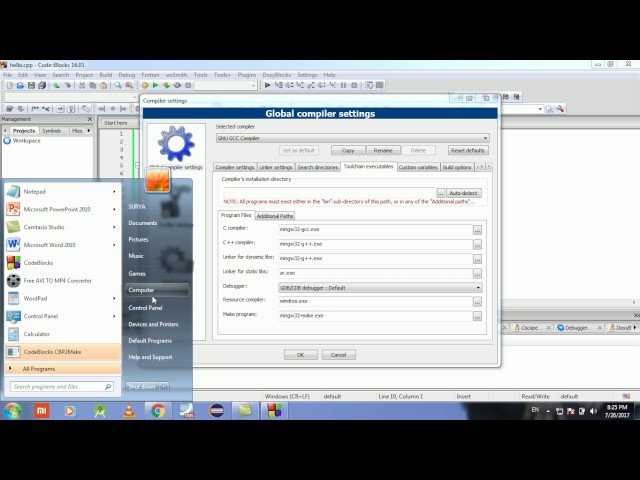The image size is (640, 480).
Task: Select the Symbols tab in Management panel
Action: click(51, 131)
